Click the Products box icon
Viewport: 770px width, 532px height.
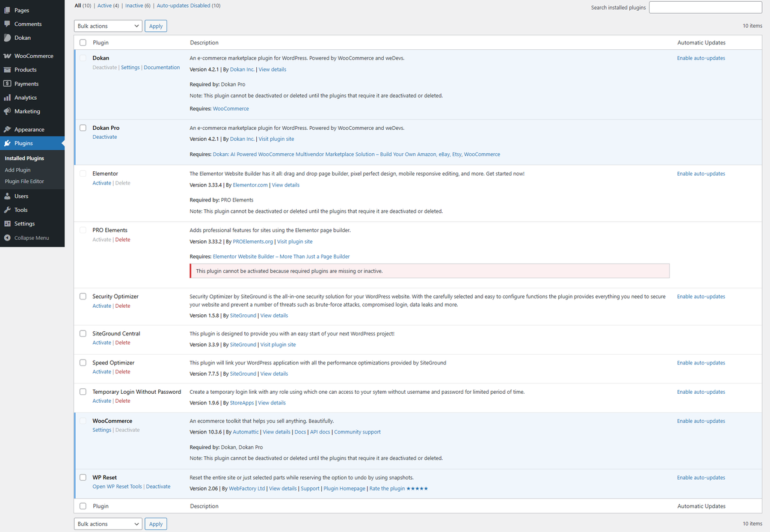7,70
